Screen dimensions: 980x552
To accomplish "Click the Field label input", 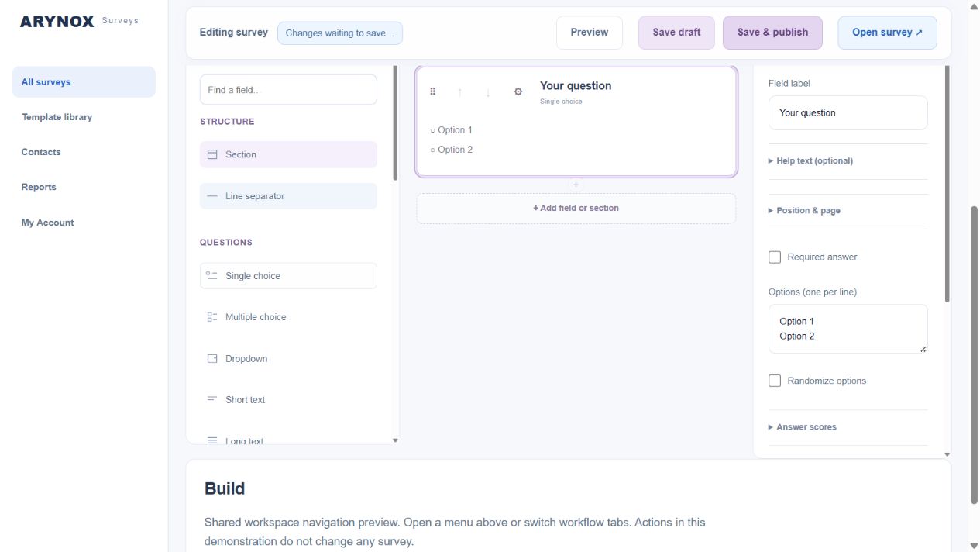I will coord(848,113).
